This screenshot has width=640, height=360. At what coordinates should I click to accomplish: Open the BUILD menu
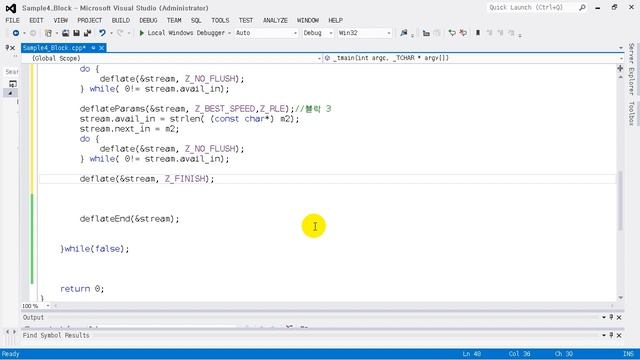[120, 20]
